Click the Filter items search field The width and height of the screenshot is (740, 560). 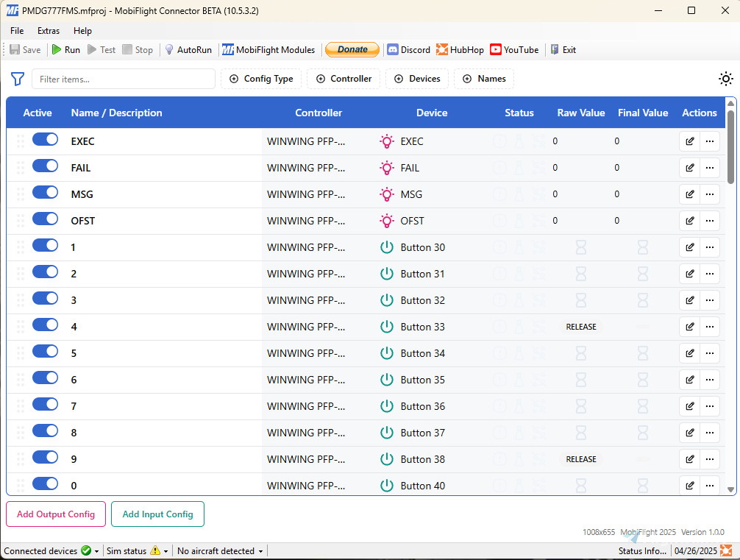(x=124, y=79)
